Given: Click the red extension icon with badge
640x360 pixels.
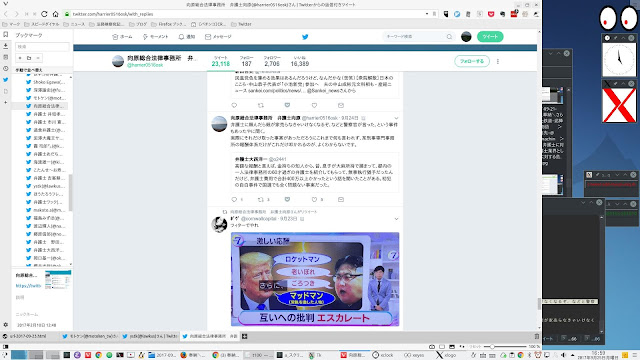Looking at the screenshot, I should (x=514, y=14).
